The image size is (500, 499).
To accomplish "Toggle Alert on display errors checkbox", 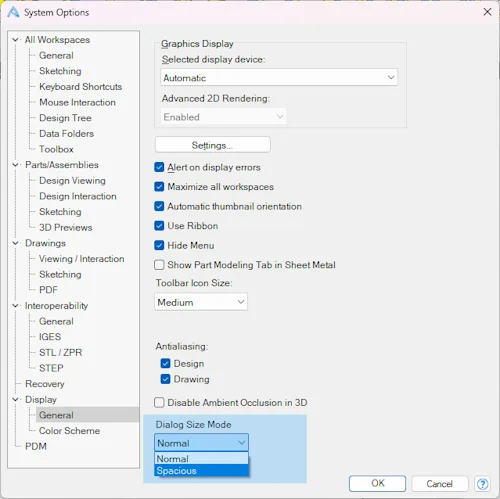I will tap(159, 167).
